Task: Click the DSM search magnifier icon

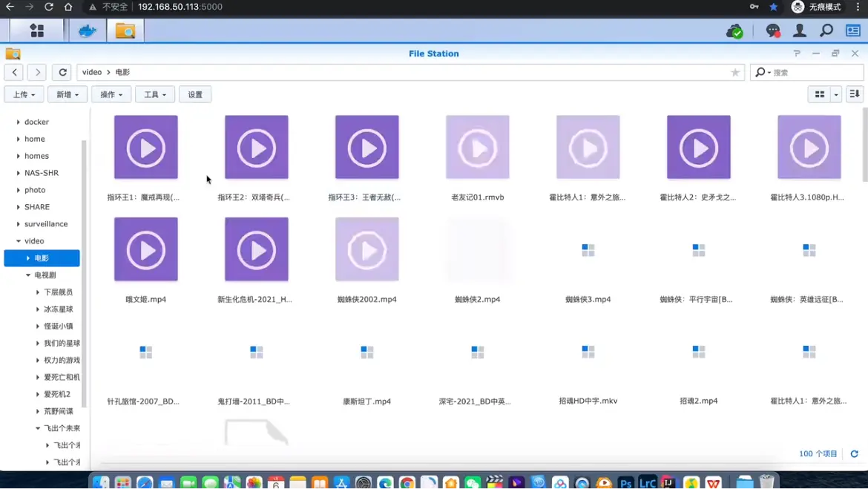Action: (826, 30)
